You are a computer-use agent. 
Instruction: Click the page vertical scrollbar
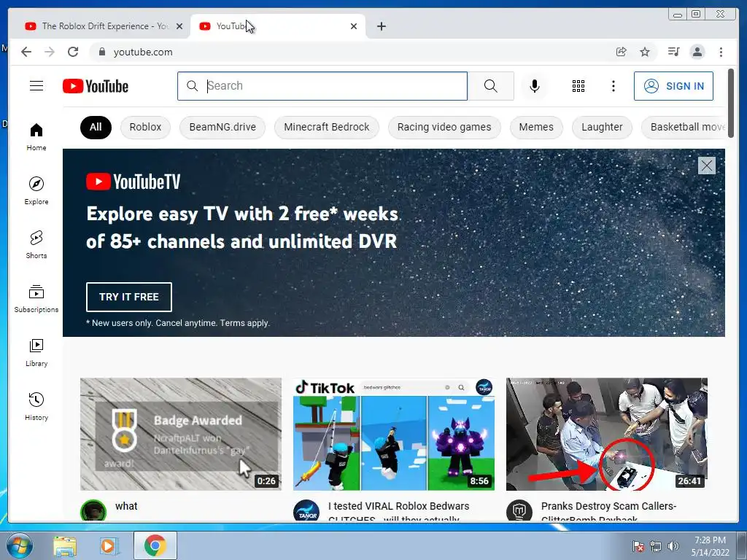click(731, 103)
